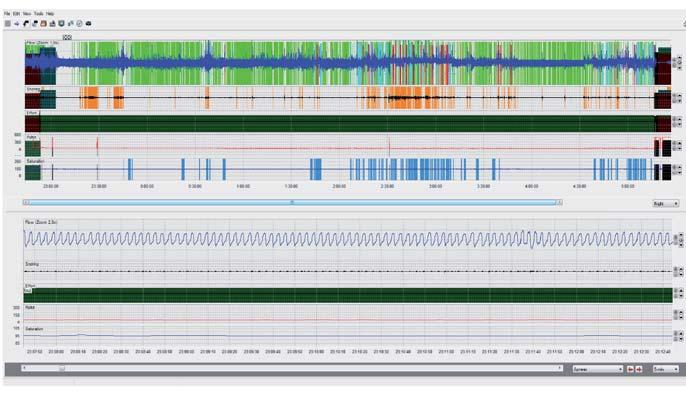Click the blue overview time range slider

tap(293, 202)
